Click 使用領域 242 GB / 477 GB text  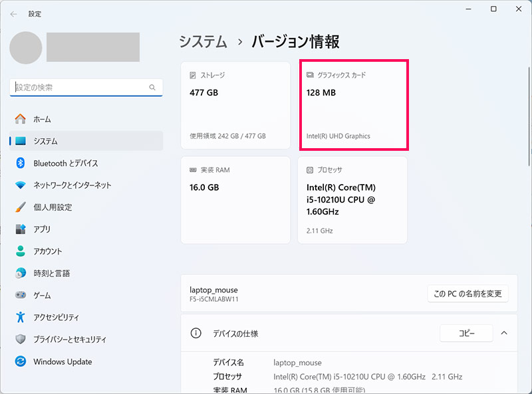tap(227, 136)
